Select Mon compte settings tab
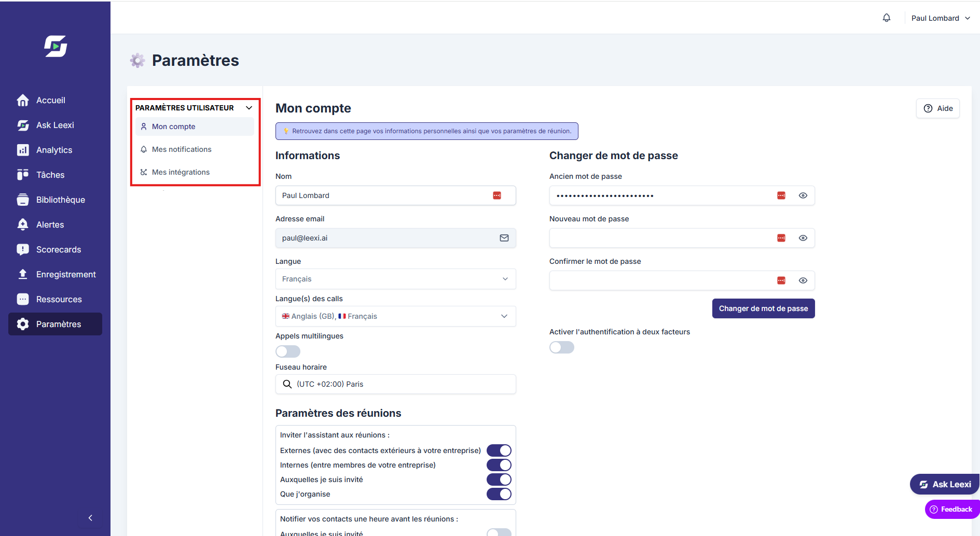The image size is (980, 536). 195,126
